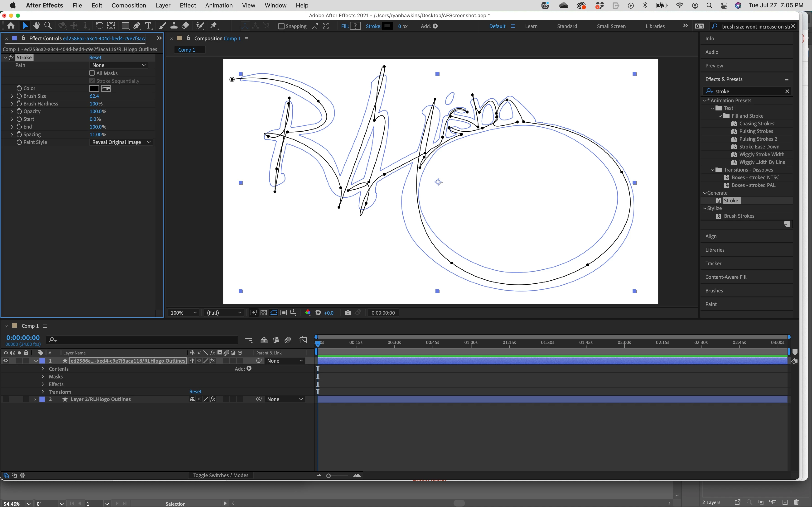Select the Hand tool
812x507 pixels.
(36, 26)
